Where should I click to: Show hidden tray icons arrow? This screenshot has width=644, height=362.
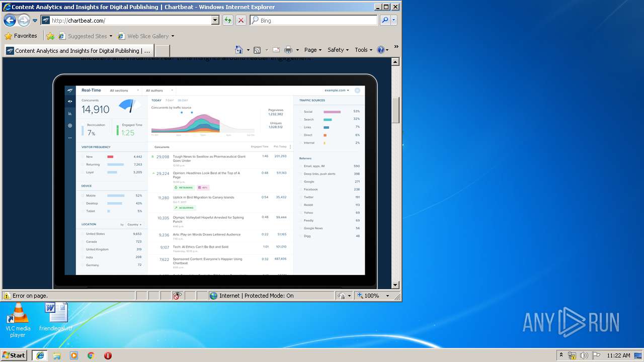[x=561, y=355]
